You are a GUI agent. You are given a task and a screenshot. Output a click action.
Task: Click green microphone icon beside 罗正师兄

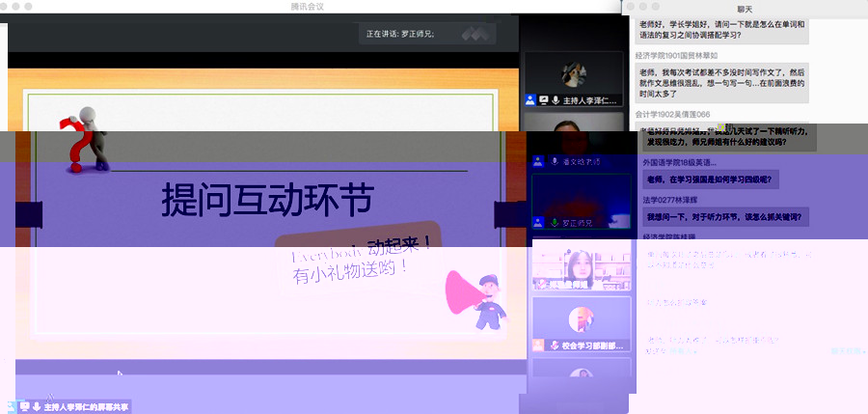coord(555,223)
